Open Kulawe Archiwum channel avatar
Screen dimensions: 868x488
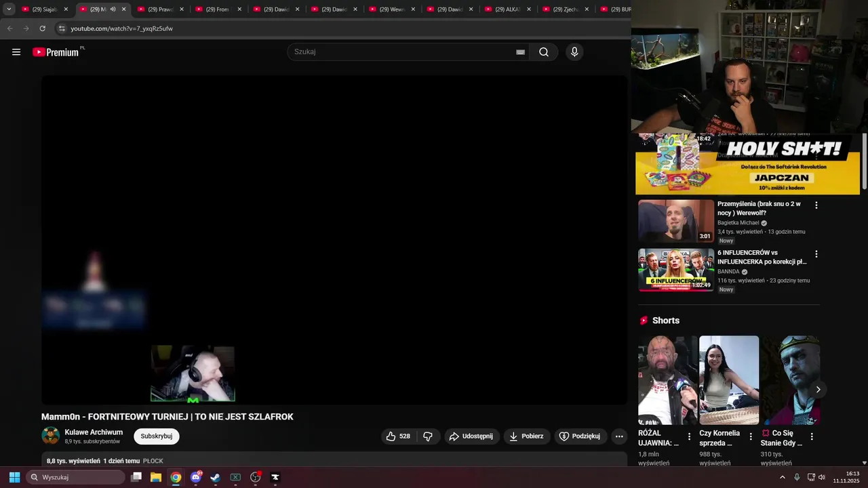(x=50, y=436)
